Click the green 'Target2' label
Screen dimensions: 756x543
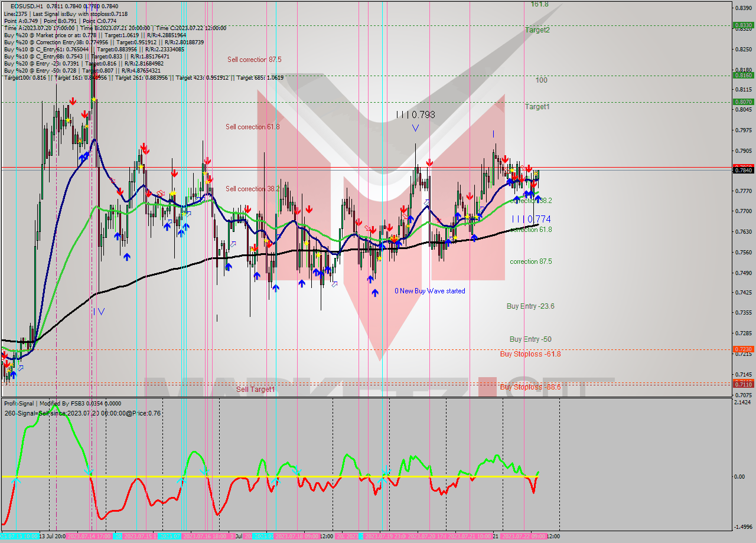[x=537, y=30]
